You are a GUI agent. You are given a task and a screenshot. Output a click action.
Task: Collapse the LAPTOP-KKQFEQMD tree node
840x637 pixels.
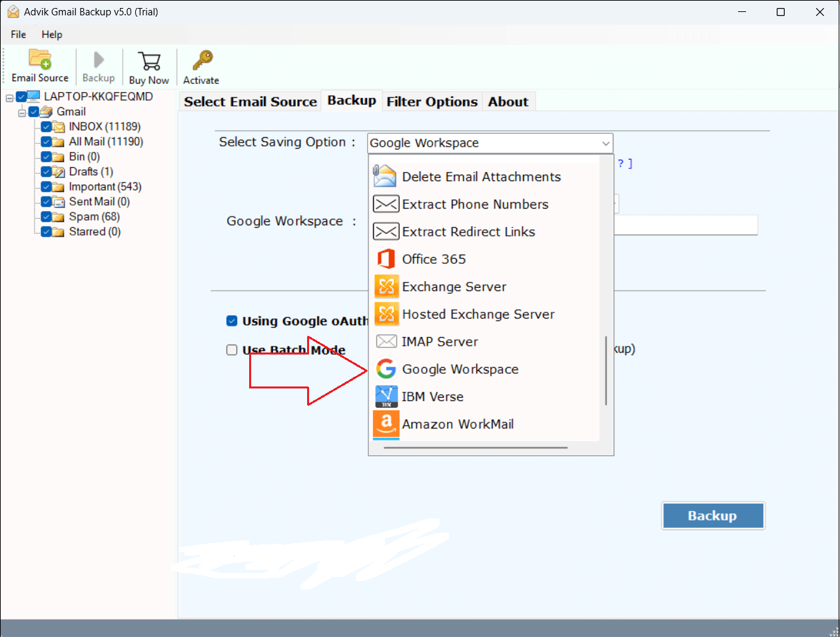click(x=9, y=98)
